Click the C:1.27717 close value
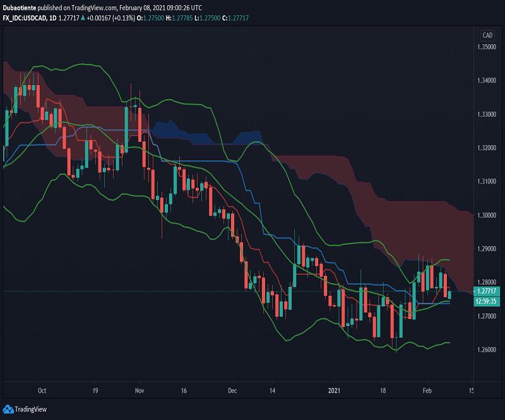505x420 pixels. tap(235, 18)
